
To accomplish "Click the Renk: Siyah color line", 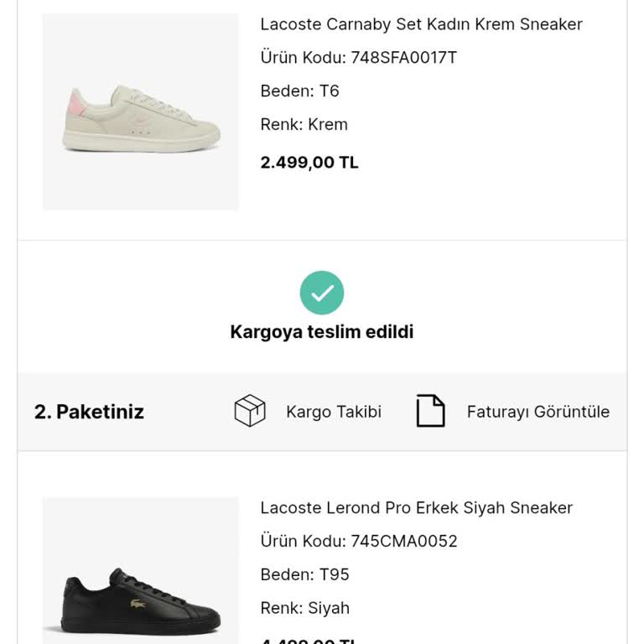I will [304, 609].
